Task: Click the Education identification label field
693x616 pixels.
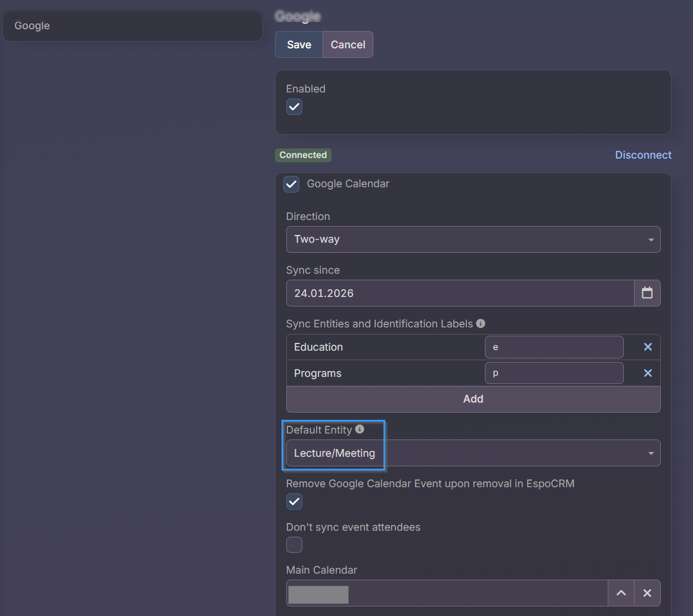Action: [x=553, y=347]
